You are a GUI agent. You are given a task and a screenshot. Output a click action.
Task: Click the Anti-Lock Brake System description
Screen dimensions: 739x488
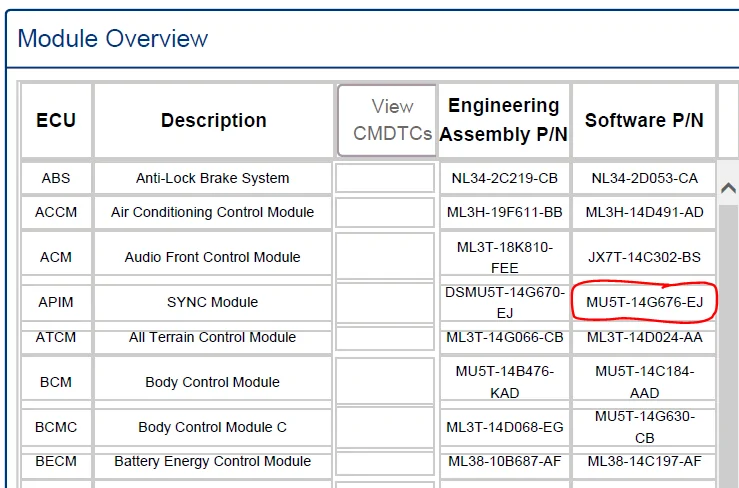pos(213,178)
